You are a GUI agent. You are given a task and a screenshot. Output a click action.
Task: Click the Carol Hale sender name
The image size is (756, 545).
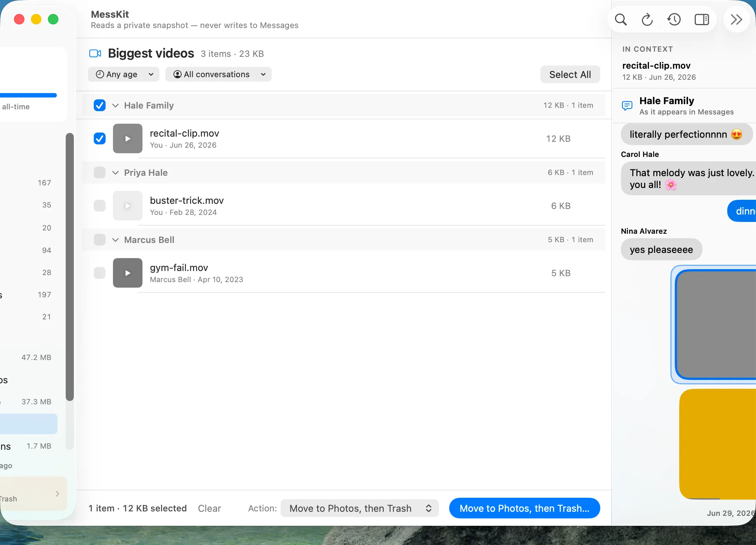click(x=640, y=154)
